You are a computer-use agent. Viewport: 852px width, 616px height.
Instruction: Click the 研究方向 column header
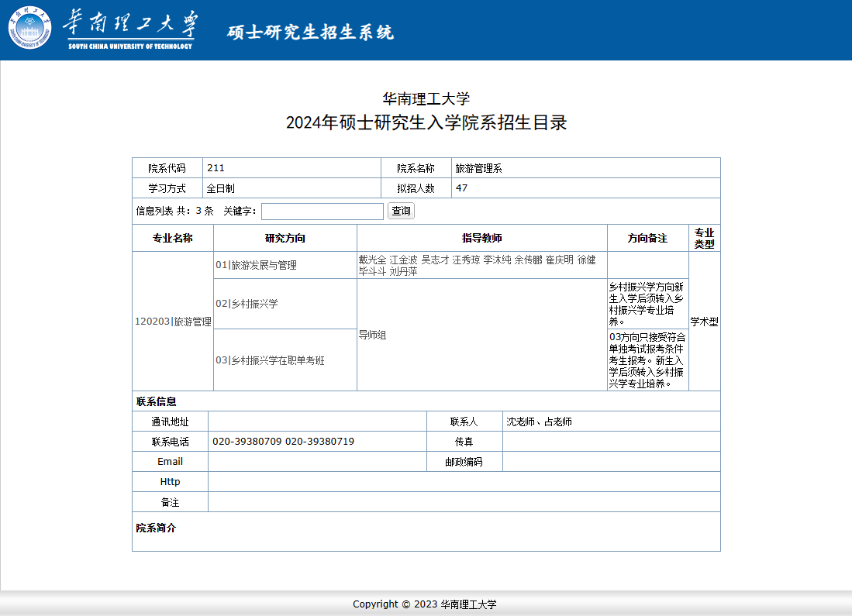pos(285,238)
